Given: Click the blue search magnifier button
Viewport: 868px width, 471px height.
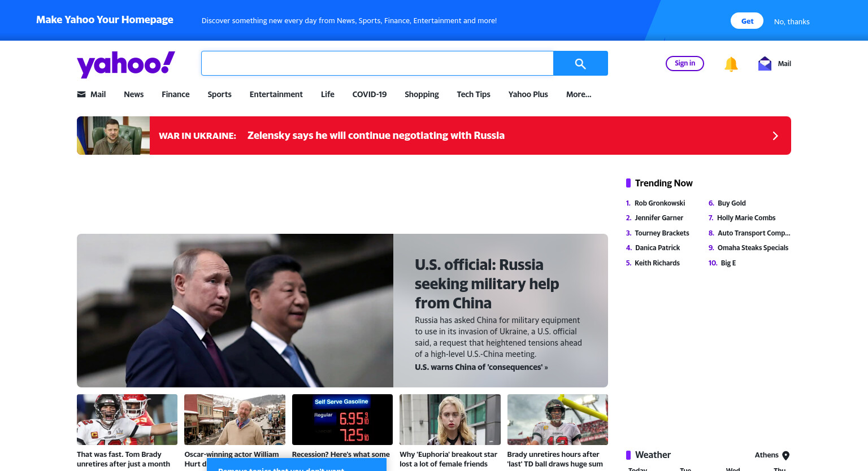Looking at the screenshot, I should (x=580, y=63).
